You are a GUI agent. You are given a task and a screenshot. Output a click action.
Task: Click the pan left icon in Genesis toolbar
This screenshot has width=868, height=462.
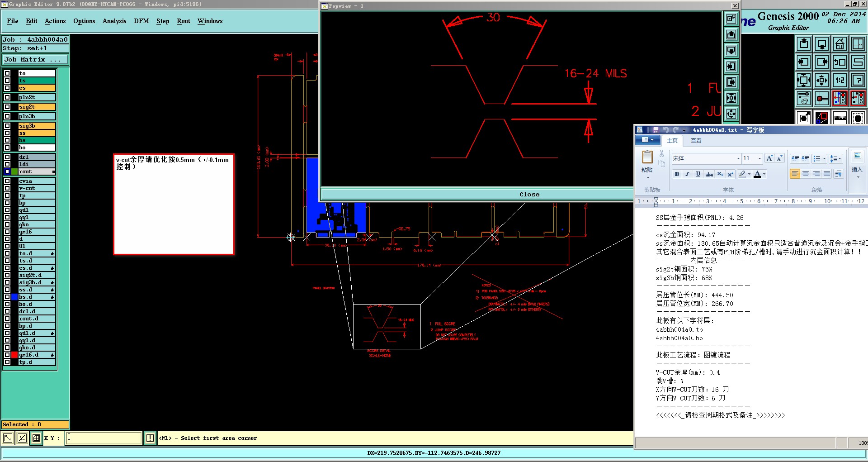[x=804, y=62]
